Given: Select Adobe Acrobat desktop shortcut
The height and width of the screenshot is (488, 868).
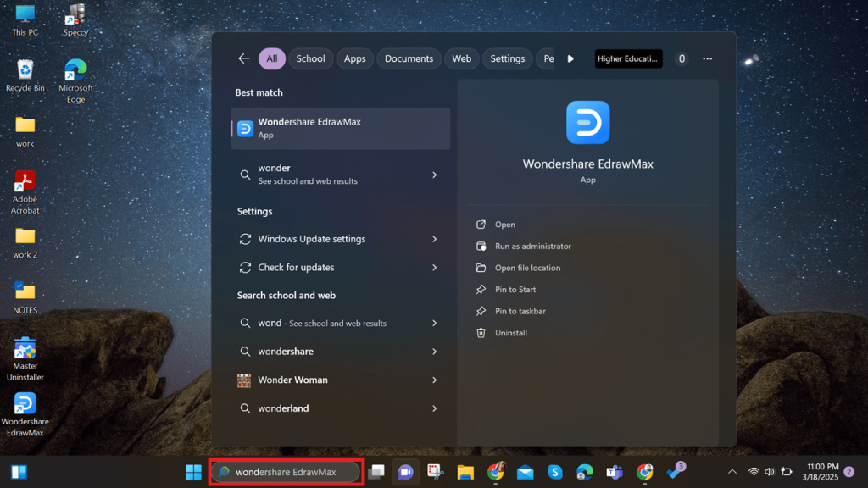Looking at the screenshot, I should coord(25,192).
